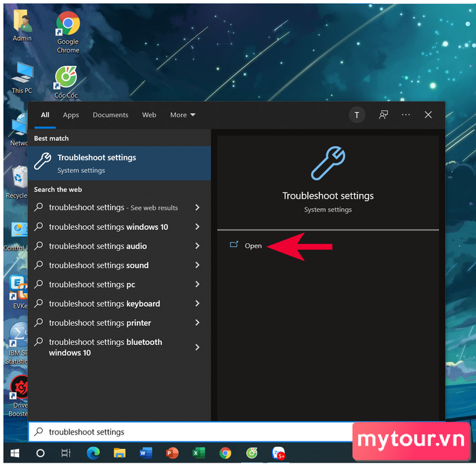Image resolution: width=476 pixels, height=468 pixels.
Task: Expand the More dropdown
Action: (183, 115)
